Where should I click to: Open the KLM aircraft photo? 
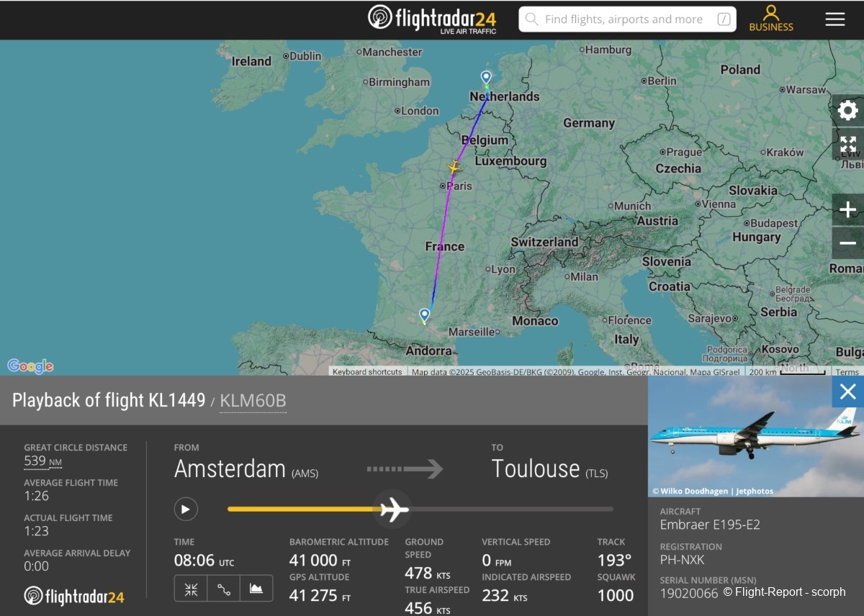(756, 437)
